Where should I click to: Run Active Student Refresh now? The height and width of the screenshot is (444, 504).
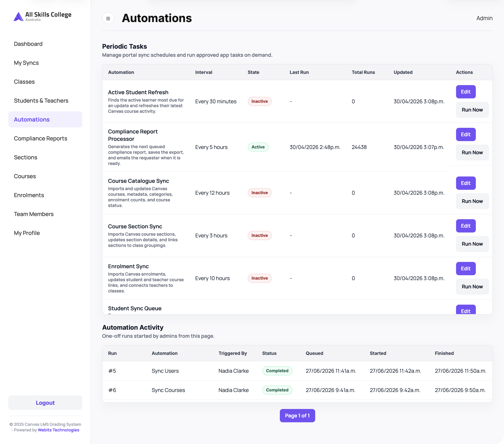click(x=472, y=110)
